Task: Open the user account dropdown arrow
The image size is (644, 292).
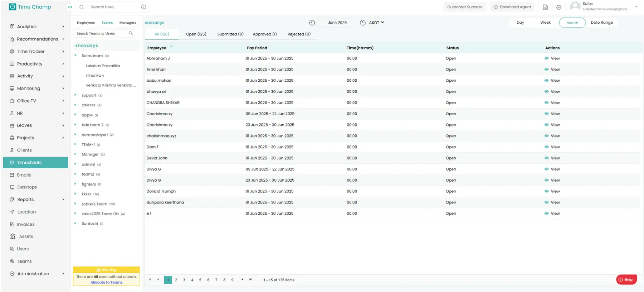Action: click(636, 7)
